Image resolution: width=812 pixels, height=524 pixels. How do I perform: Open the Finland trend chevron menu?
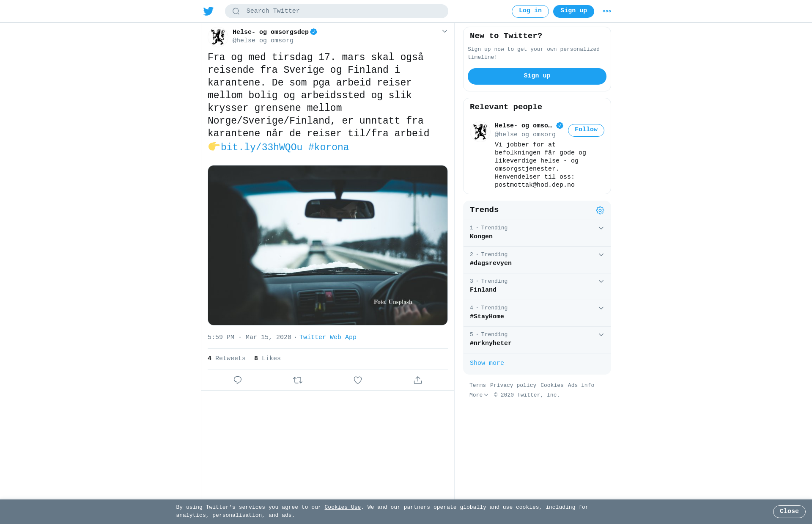[x=601, y=281]
